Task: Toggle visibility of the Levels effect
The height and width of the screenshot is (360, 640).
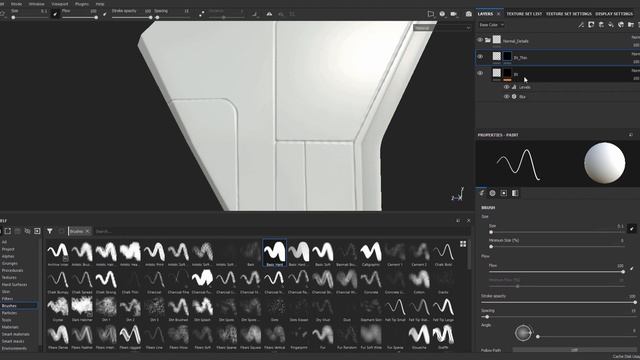Action: point(507,87)
